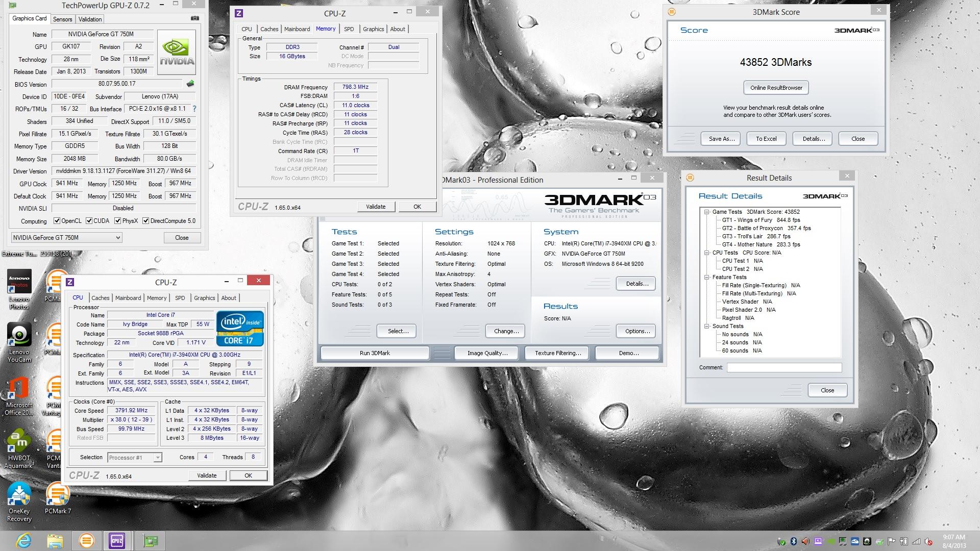Collapse the Feature Tests tree node
Image resolution: width=980 pixels, height=551 pixels.
[x=707, y=277]
